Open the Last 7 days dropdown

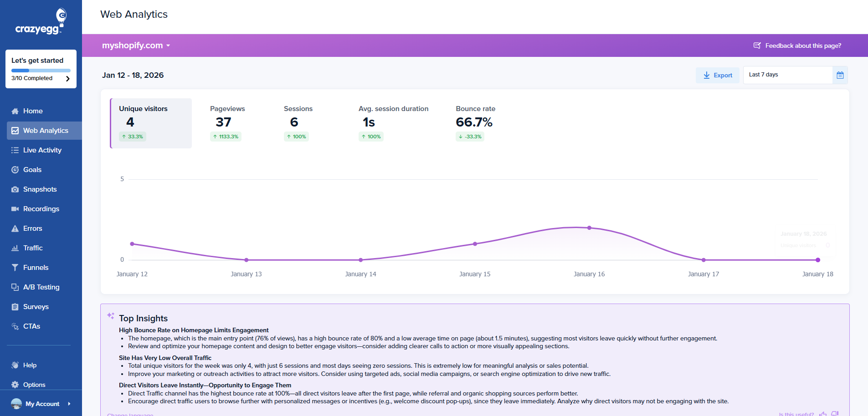click(x=787, y=75)
